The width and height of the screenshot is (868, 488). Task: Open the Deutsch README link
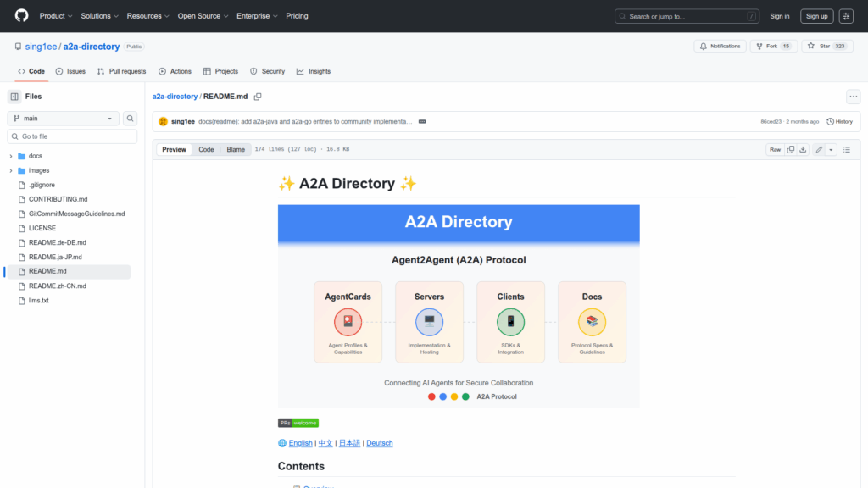tap(379, 443)
